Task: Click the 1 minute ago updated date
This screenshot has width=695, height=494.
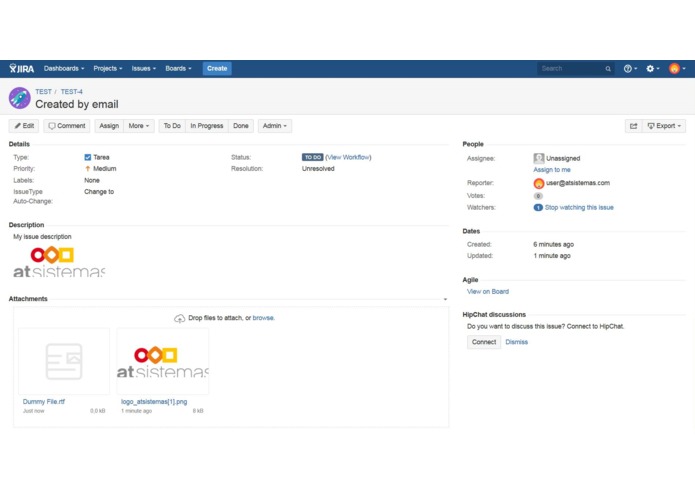Action: 552,256
